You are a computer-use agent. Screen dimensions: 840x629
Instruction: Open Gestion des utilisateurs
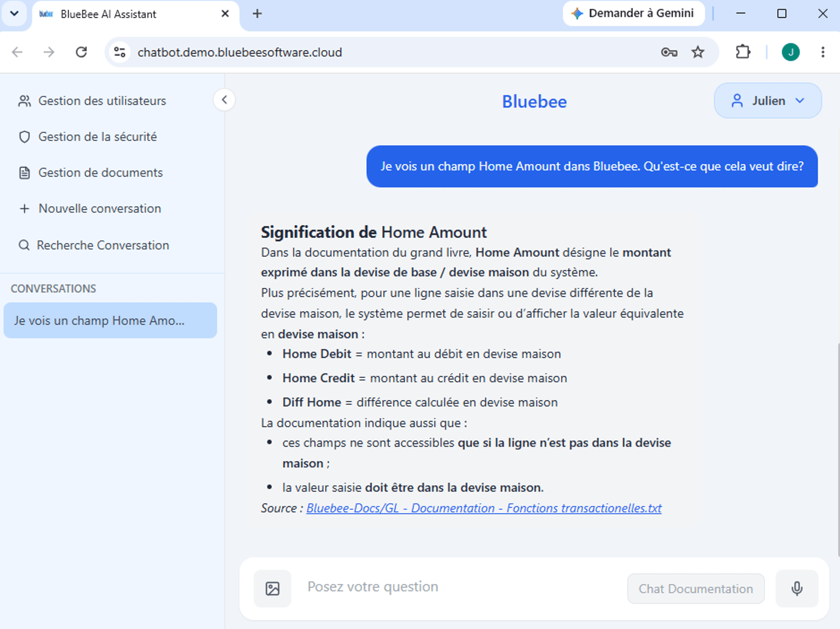[92, 101]
